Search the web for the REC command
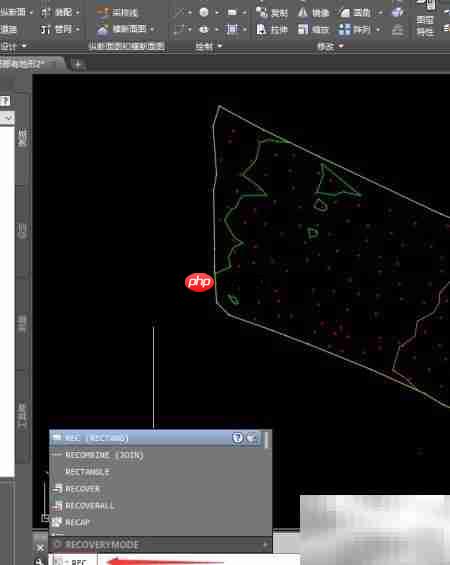Viewport: 450px width, 565px height. (252, 437)
